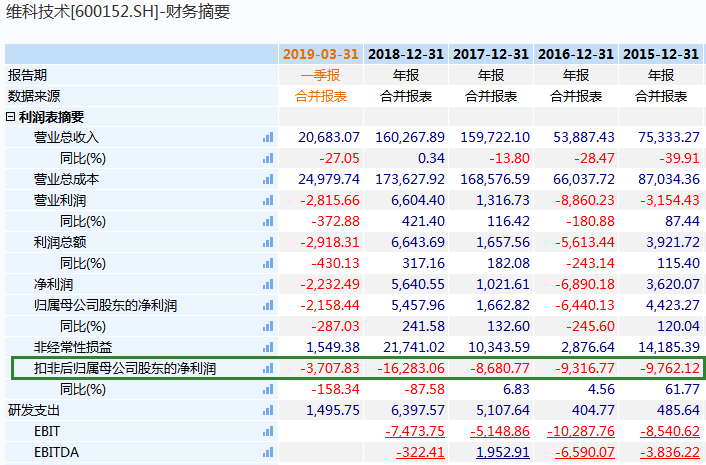Select the 维科技术[600152.SH]-财务摘要 title
Screen dimensions: 706x465
click(118, 12)
